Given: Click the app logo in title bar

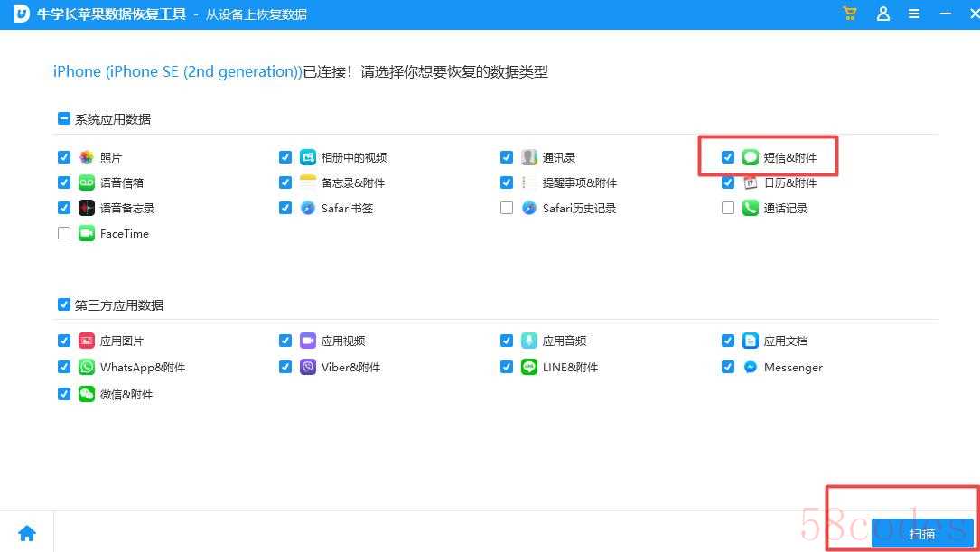Looking at the screenshot, I should tap(22, 14).
